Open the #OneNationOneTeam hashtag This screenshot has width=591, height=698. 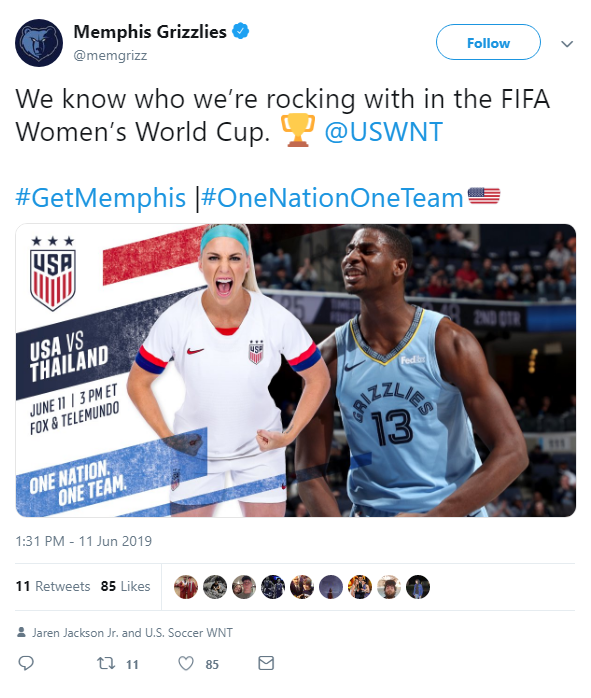coord(332,197)
